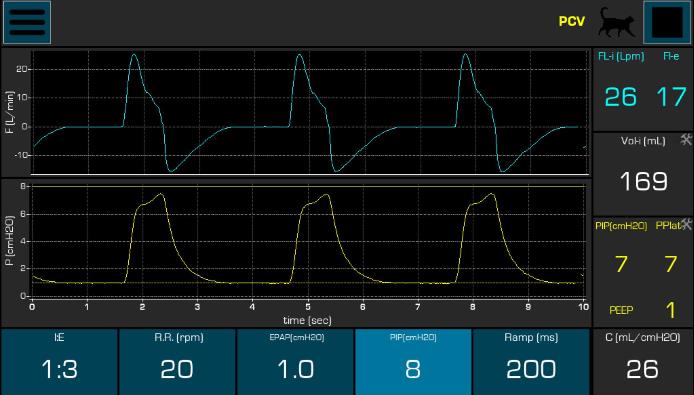Click the FI-e 17 flow readout
Image resolution: width=694 pixels, height=395 pixels.
pos(671,97)
